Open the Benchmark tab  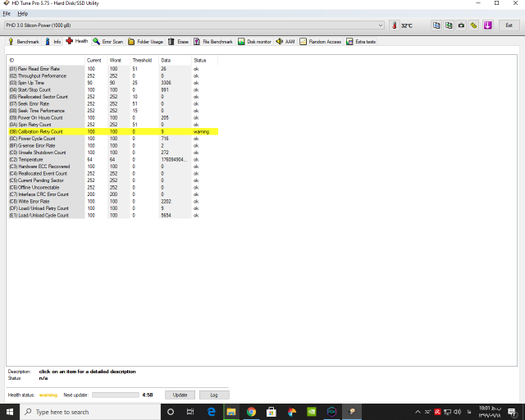click(x=24, y=42)
